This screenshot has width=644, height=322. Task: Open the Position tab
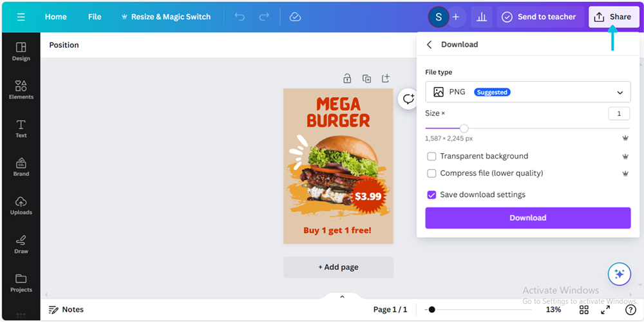(64, 45)
